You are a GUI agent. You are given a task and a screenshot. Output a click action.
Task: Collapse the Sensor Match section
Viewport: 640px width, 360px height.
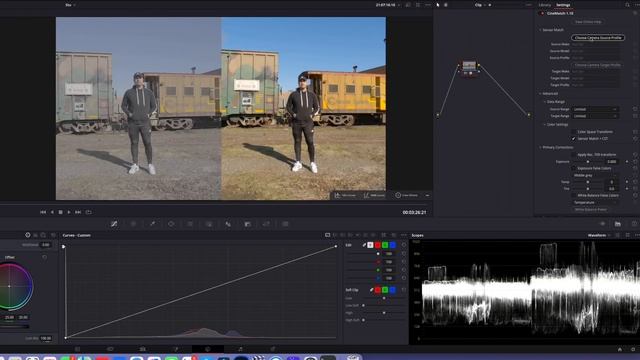[540, 30]
